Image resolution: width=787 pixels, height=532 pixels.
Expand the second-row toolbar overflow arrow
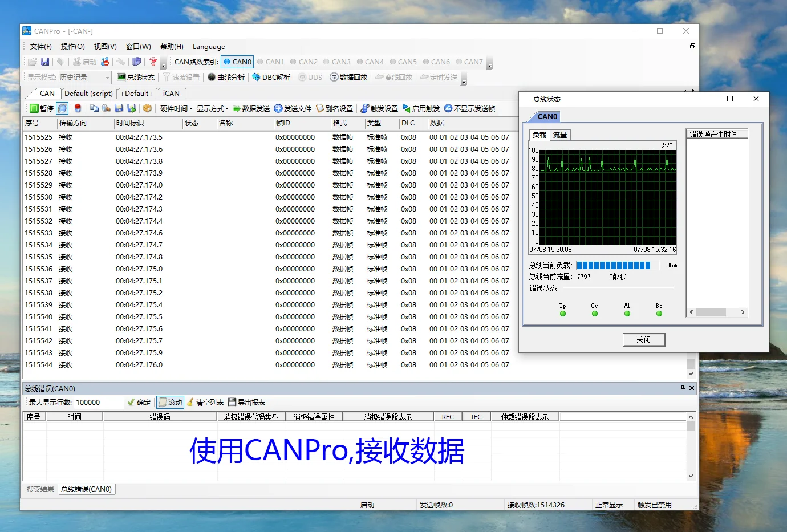tap(464, 78)
